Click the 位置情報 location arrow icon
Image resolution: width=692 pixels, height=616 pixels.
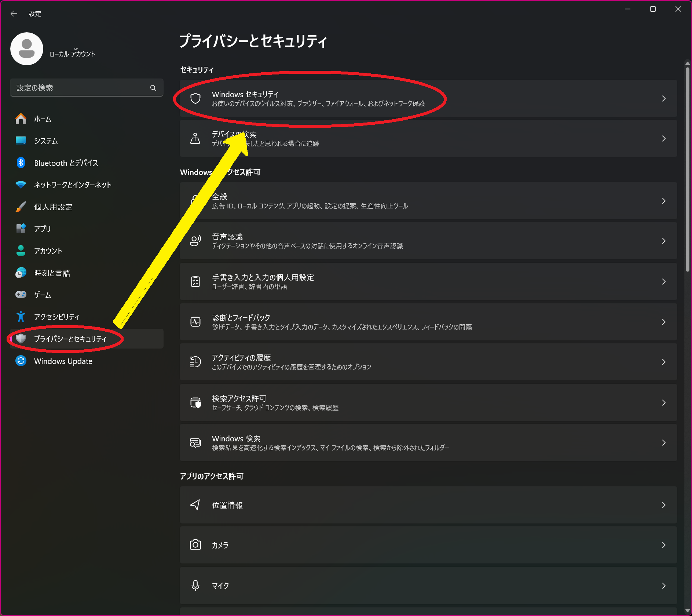pos(195,505)
